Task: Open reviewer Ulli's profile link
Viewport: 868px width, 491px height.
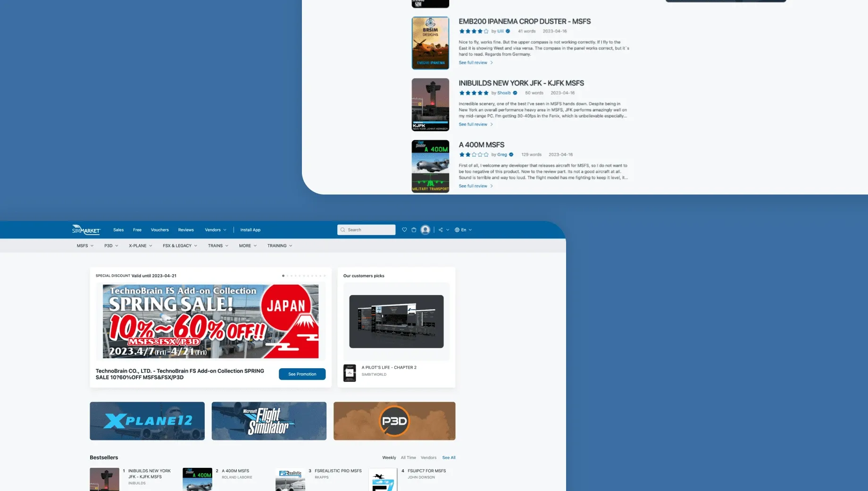Action: (x=501, y=31)
